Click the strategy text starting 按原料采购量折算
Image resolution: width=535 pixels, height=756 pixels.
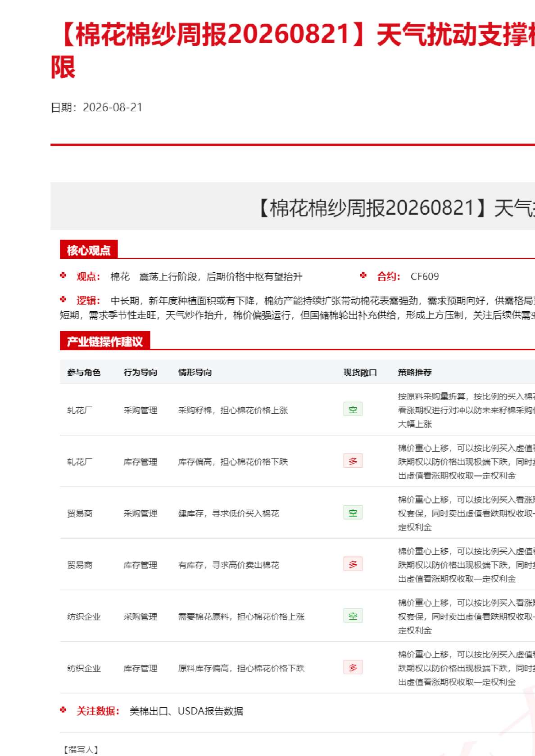(x=466, y=410)
